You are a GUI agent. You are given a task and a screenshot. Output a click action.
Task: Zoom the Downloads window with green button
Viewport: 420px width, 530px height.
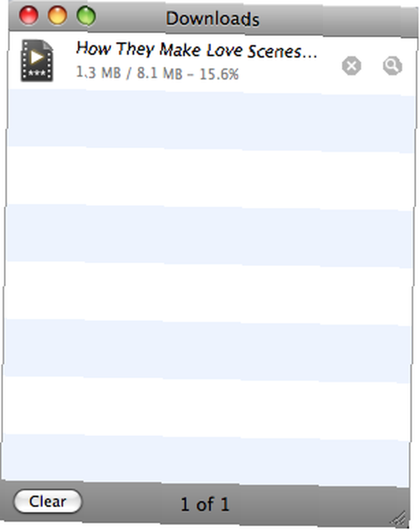coord(86,16)
